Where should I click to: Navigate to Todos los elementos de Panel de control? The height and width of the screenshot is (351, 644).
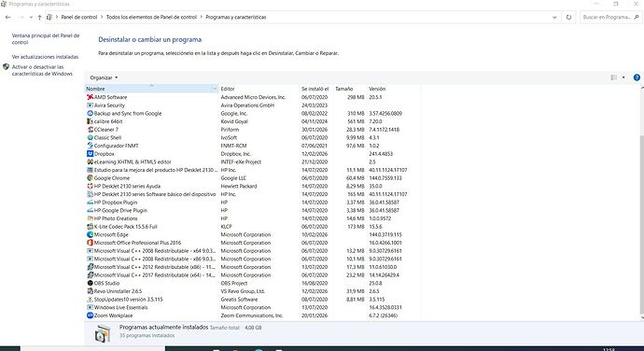[151, 17]
